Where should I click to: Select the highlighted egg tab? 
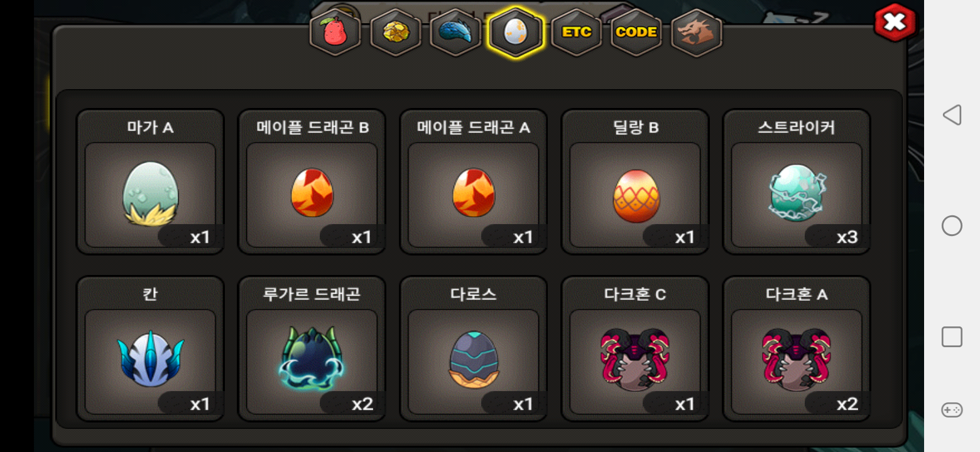pyautogui.click(x=516, y=33)
